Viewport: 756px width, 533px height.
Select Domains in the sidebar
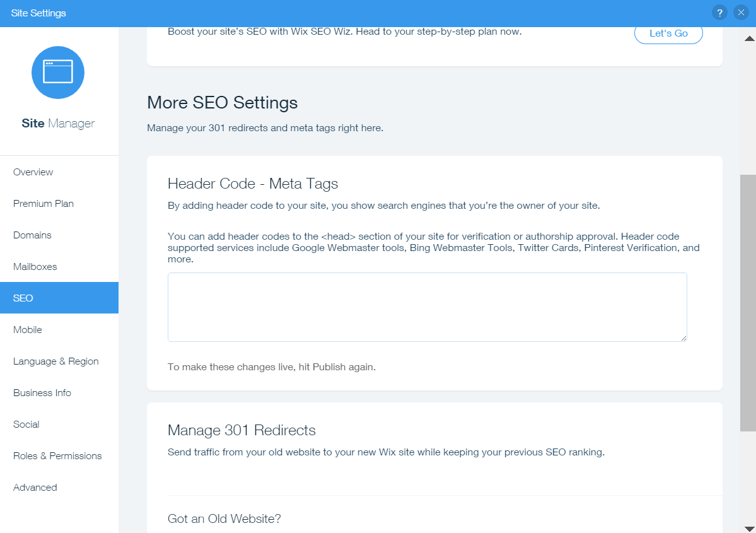(59, 235)
